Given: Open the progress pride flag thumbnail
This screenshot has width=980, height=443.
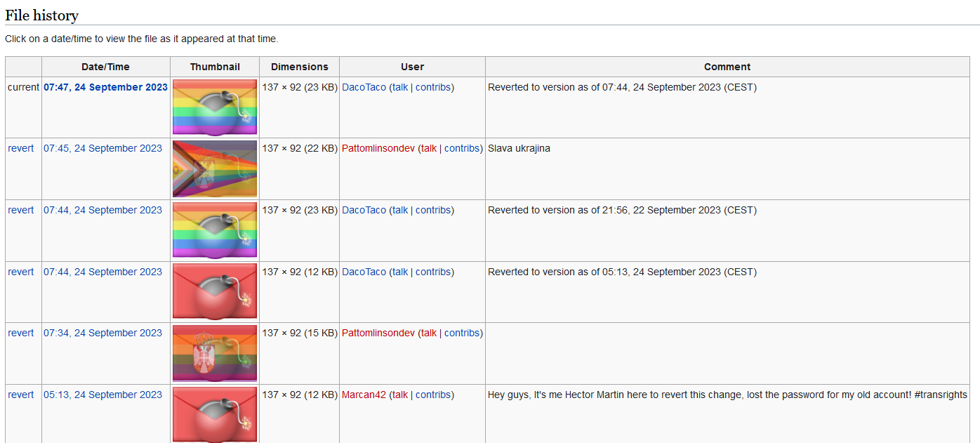Looking at the screenshot, I should click(215, 169).
